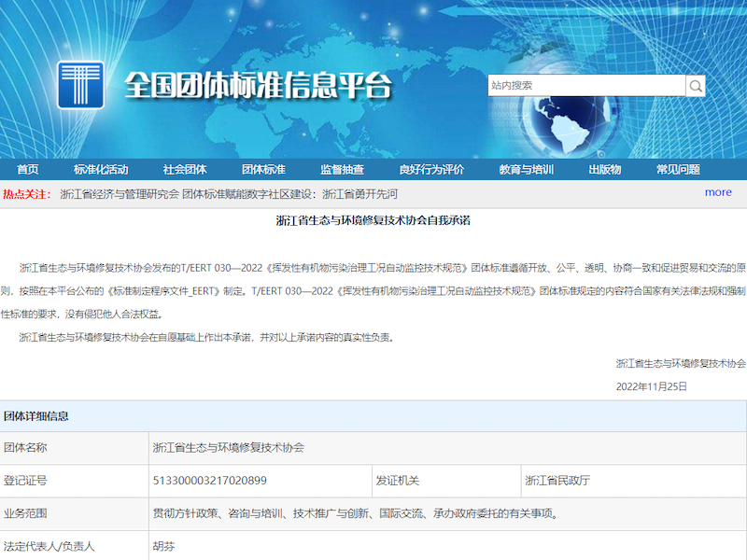This screenshot has height=560, width=747.
Task: Focus the 站内搜索 search field
Action: coord(586,86)
